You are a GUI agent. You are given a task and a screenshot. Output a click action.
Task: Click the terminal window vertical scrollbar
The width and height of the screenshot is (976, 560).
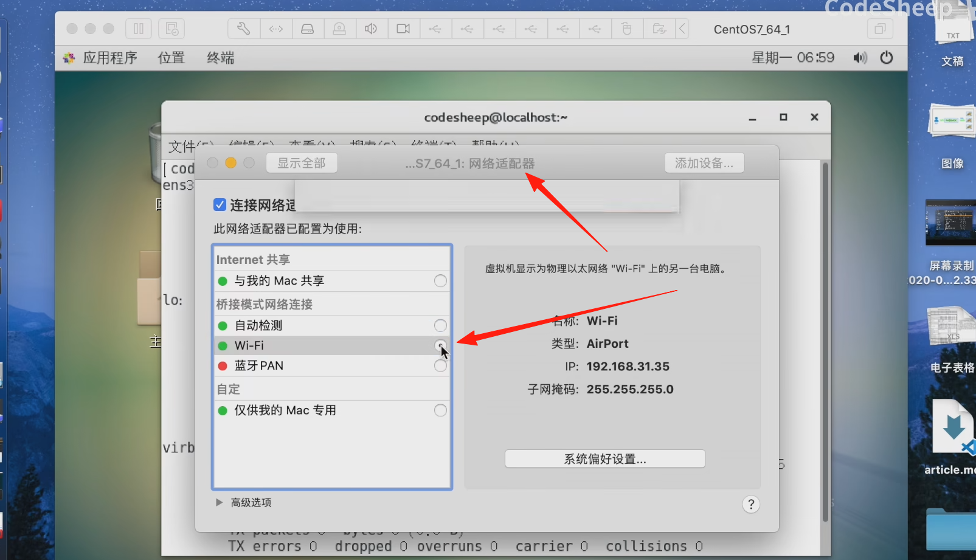click(x=825, y=340)
